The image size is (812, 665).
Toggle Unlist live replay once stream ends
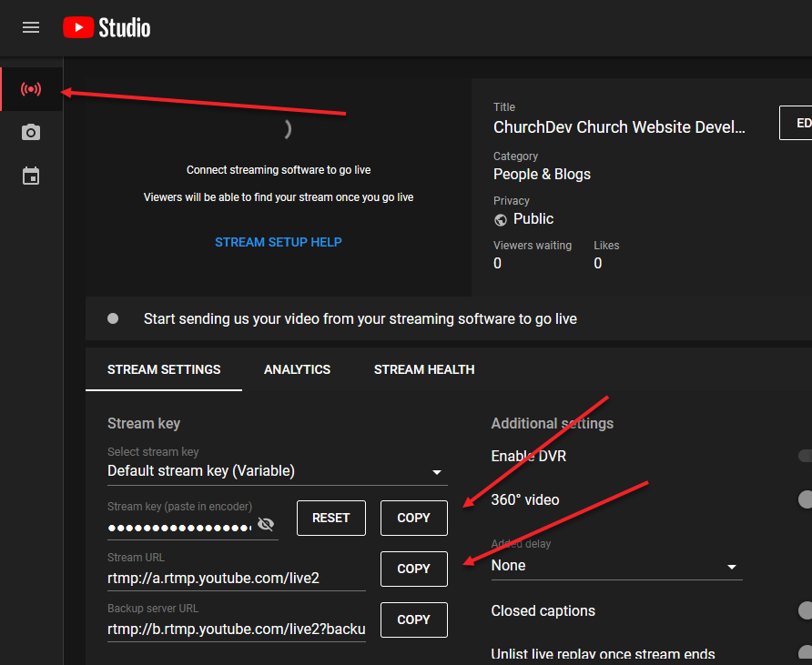805,653
